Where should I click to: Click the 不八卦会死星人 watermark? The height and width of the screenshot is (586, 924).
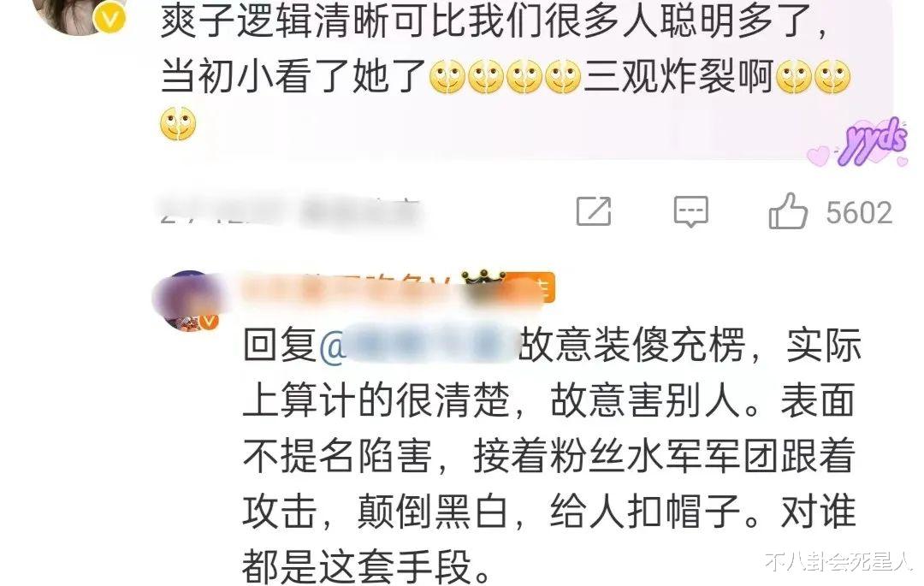pos(838,562)
